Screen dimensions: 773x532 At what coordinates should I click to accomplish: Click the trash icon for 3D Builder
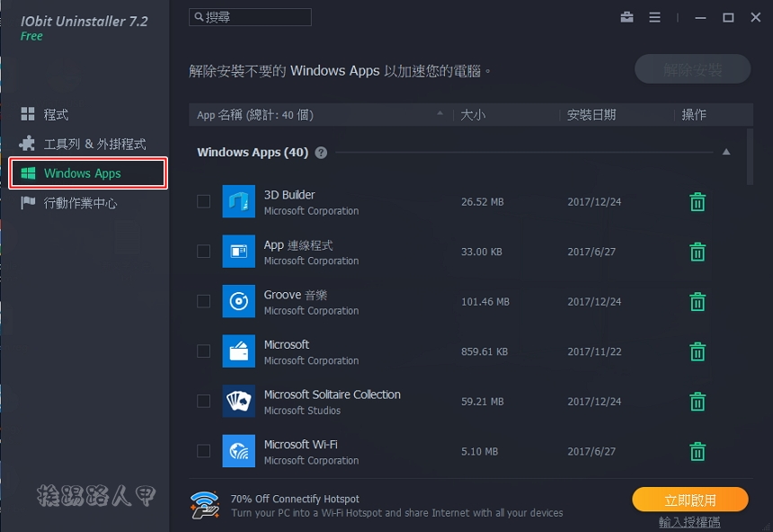[697, 201]
